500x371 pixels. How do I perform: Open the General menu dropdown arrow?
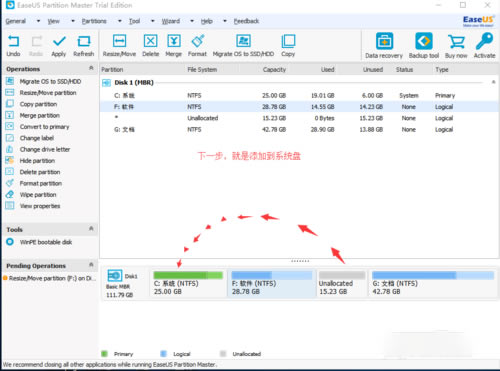tap(38, 21)
